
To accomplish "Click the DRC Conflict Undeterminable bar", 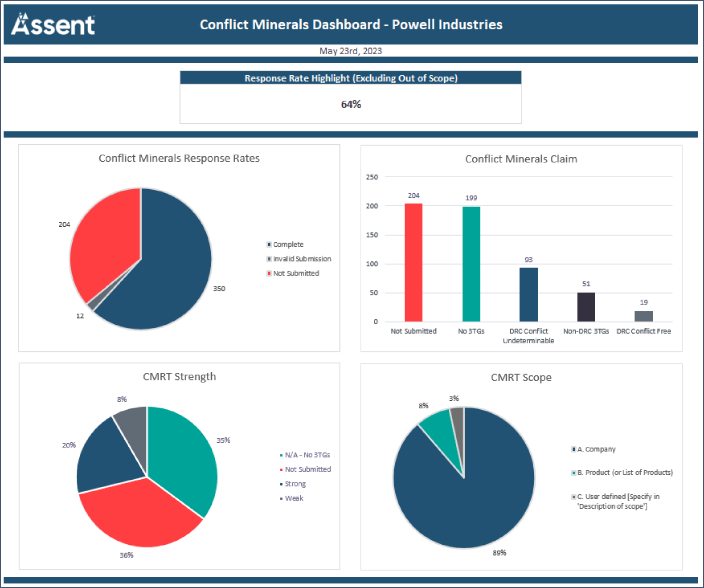I will coord(528,295).
